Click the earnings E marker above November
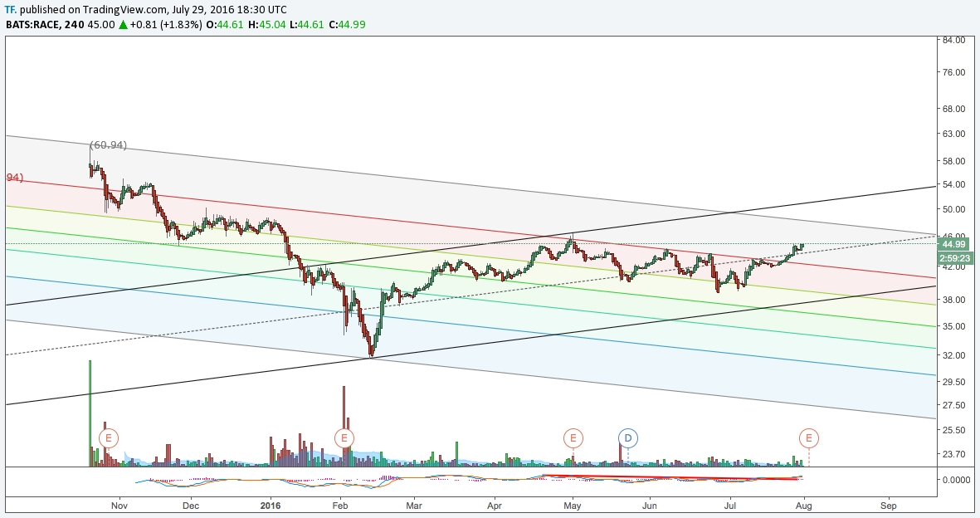The image size is (980, 518). coord(109,438)
